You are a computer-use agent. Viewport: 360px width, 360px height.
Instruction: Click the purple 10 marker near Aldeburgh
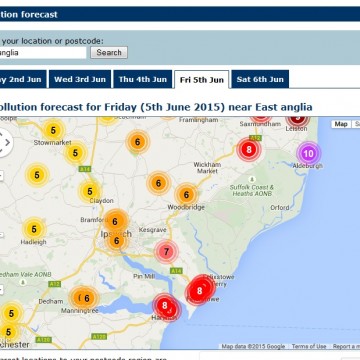309,154
